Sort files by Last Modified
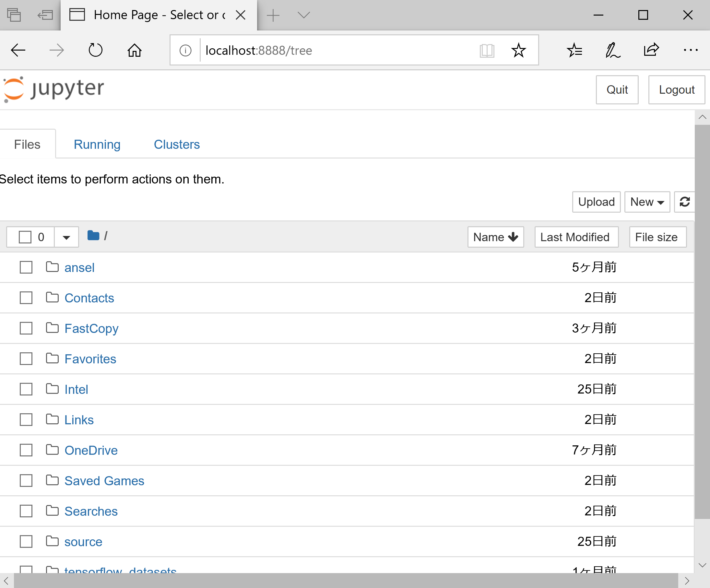This screenshot has width=710, height=588. 576,237
